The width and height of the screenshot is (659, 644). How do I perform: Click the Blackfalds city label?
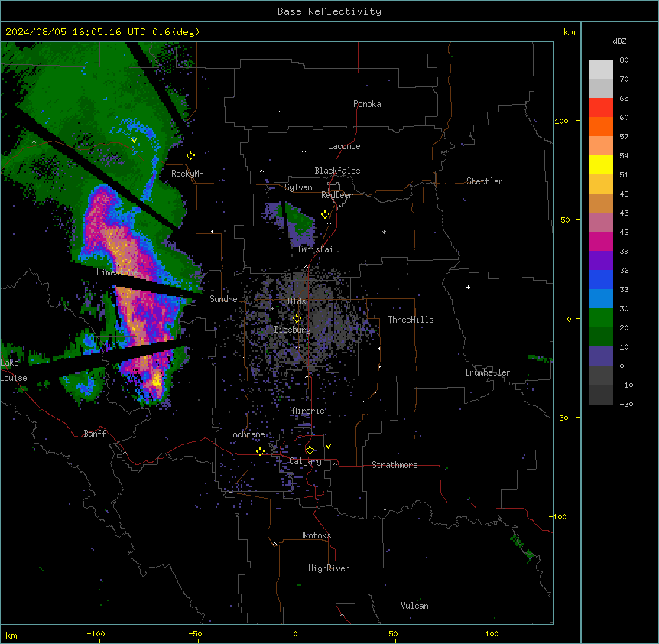(x=337, y=171)
